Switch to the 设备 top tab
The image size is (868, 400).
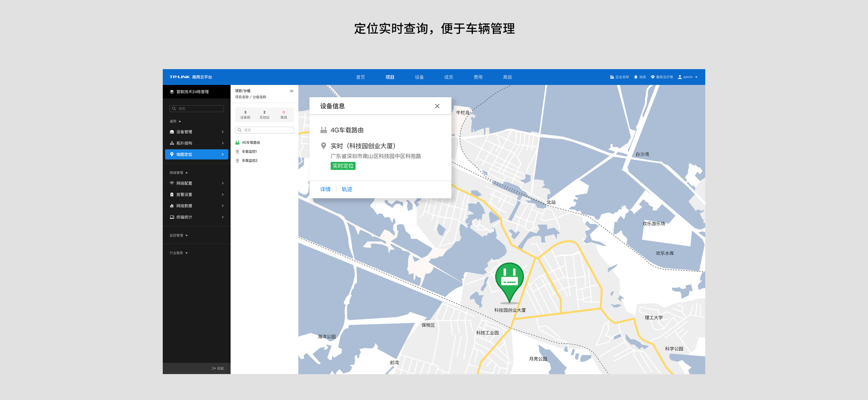(x=419, y=77)
